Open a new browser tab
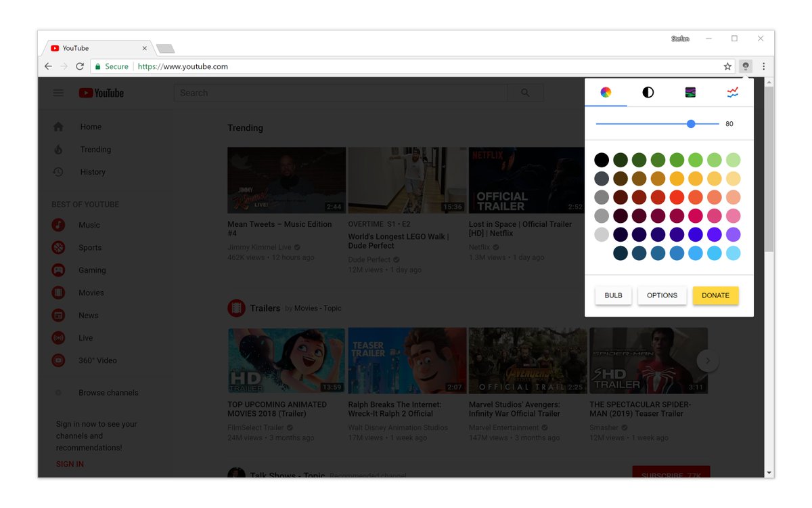Viewport: 812px width, 508px height. [x=165, y=48]
